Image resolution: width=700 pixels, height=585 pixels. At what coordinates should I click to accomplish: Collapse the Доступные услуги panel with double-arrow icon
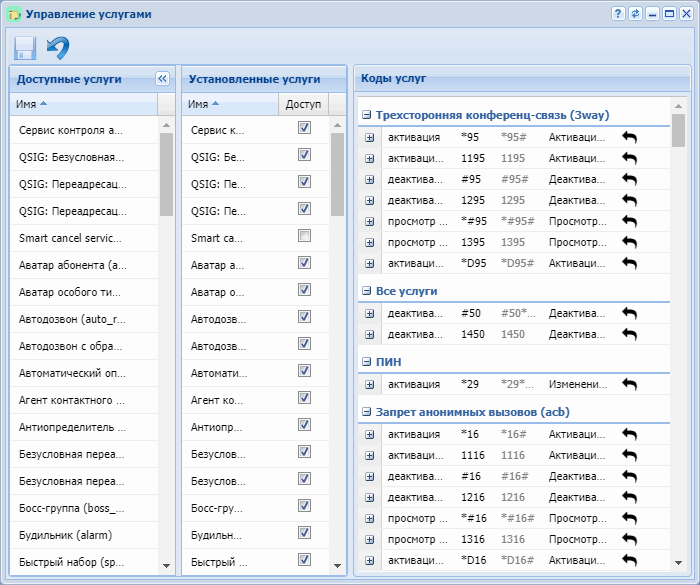[x=162, y=78]
